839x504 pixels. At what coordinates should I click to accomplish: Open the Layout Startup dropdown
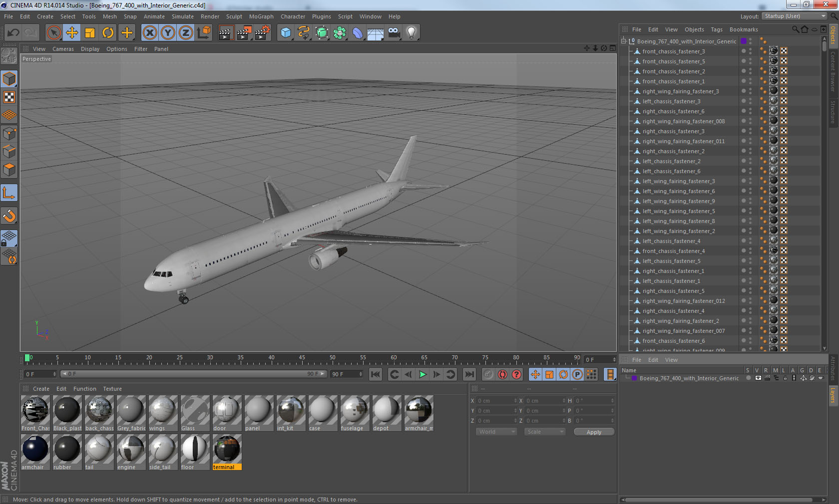(795, 16)
